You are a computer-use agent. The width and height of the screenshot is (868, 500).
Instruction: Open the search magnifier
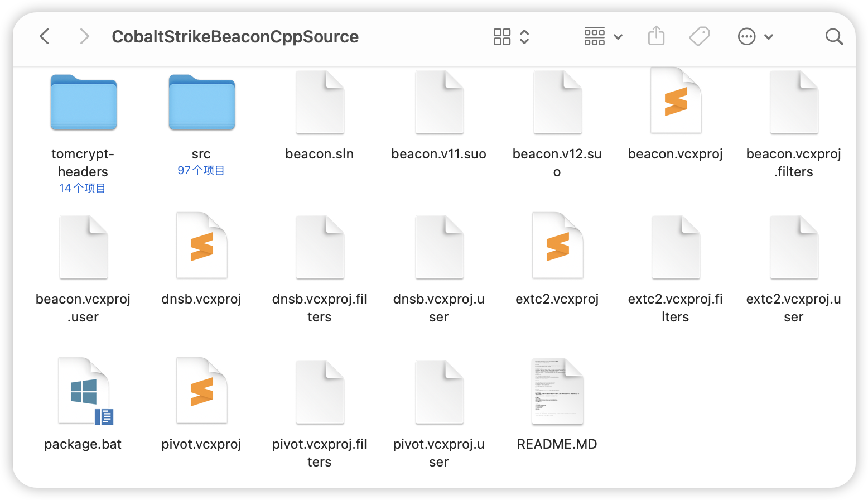(834, 37)
